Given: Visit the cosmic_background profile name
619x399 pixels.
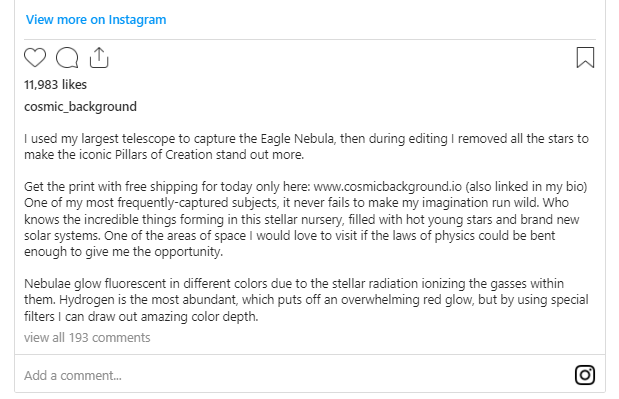Looking at the screenshot, I should [81, 107].
